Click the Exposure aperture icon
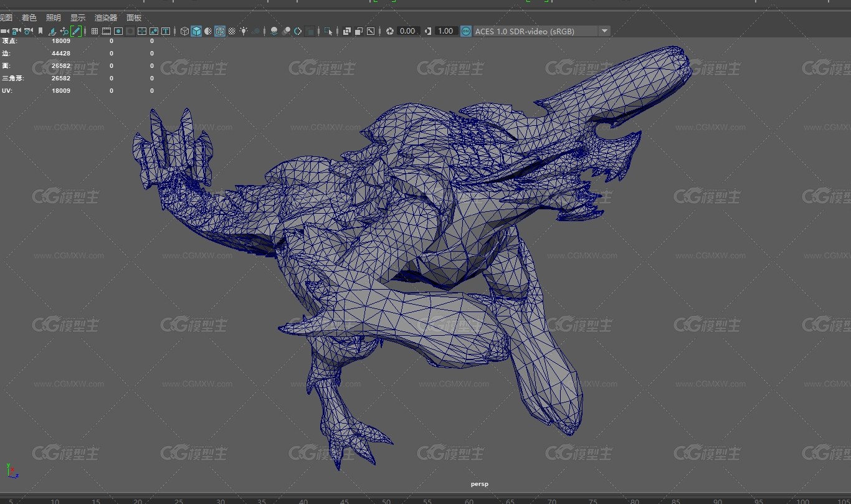This screenshot has width=851, height=504. point(390,31)
